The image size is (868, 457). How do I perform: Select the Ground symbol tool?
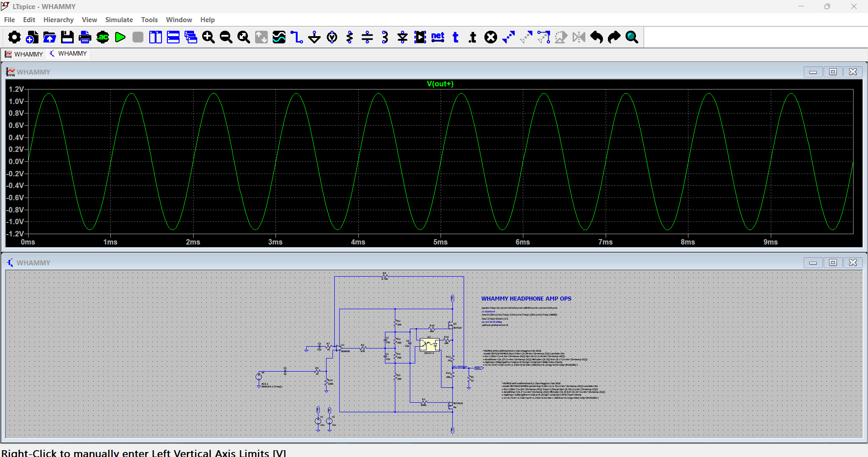(314, 37)
